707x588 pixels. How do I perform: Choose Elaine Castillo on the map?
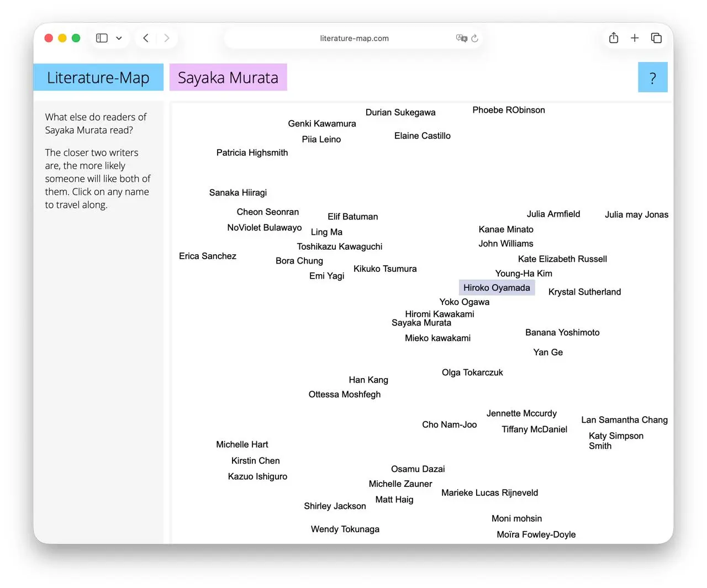(423, 135)
